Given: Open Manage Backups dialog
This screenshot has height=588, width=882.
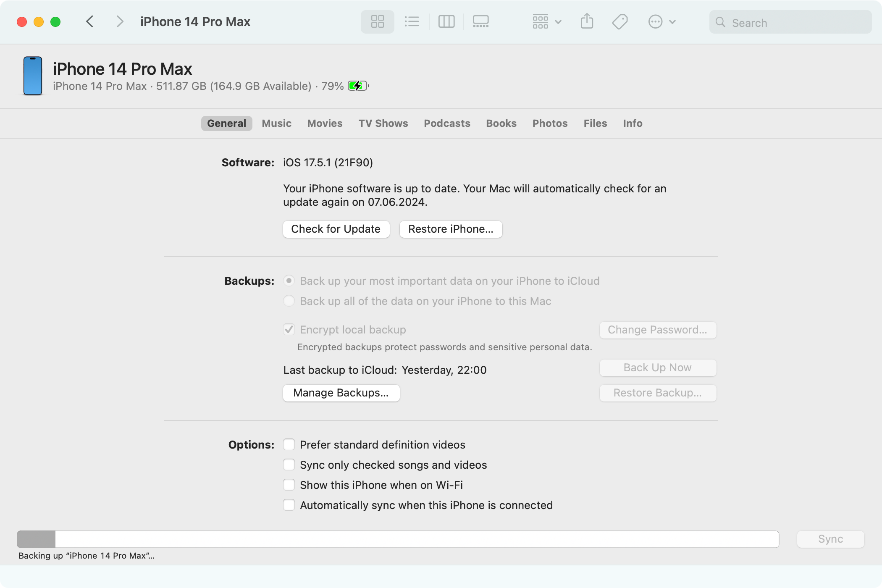Looking at the screenshot, I should (x=341, y=393).
